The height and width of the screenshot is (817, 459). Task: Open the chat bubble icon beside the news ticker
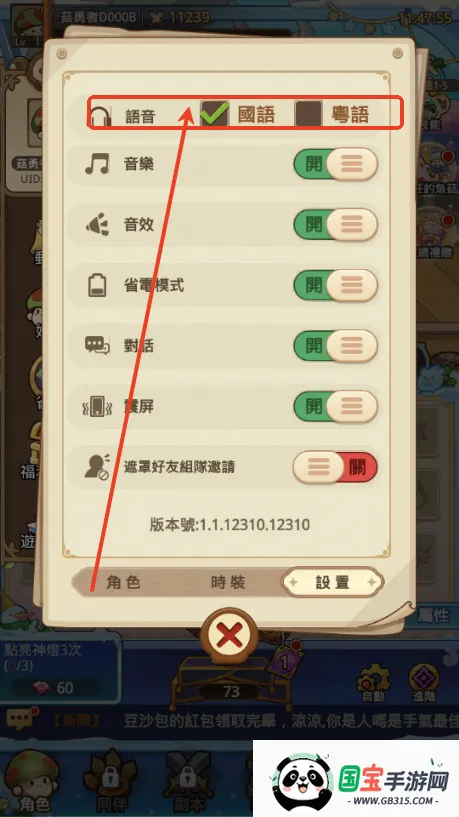pos(20,721)
